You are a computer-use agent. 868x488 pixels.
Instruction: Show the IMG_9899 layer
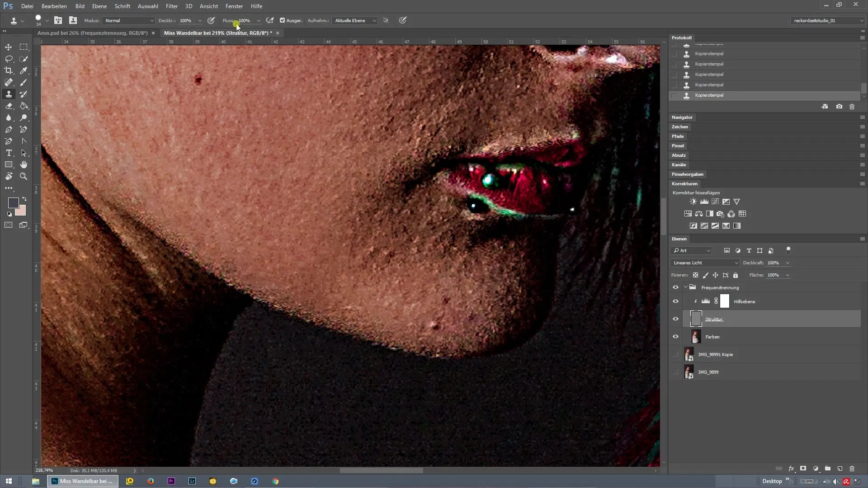coord(675,372)
